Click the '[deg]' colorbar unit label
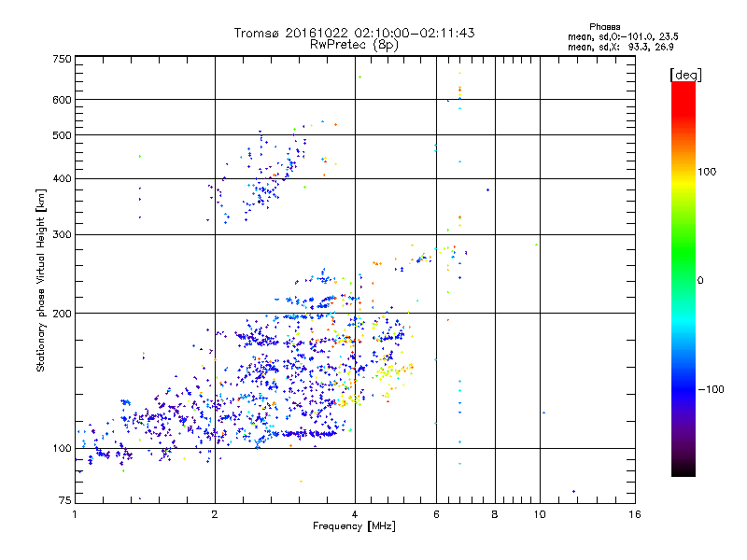The image size is (747, 560). [685, 75]
